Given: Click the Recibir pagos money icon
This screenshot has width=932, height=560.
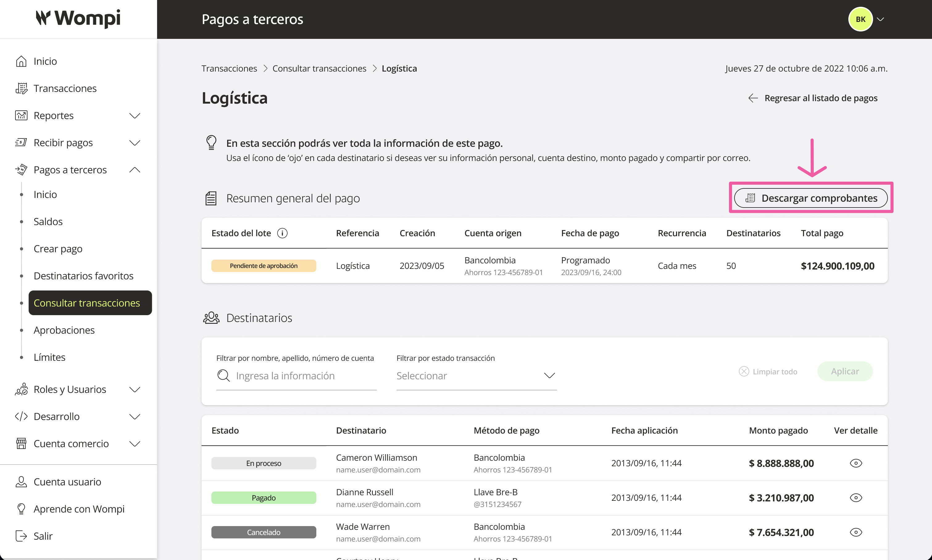Looking at the screenshot, I should 21,143.
